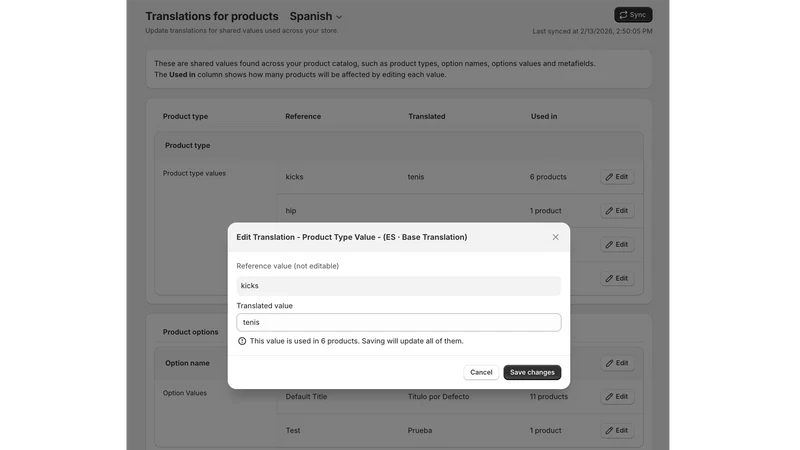Edit the Test option value row
Image resolution: width=800 pixels, height=450 pixels.
[x=617, y=431]
